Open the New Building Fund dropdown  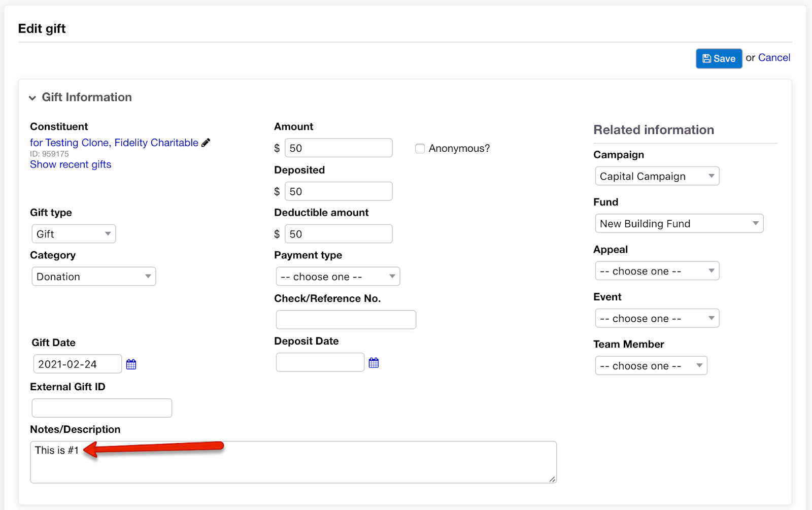click(679, 224)
